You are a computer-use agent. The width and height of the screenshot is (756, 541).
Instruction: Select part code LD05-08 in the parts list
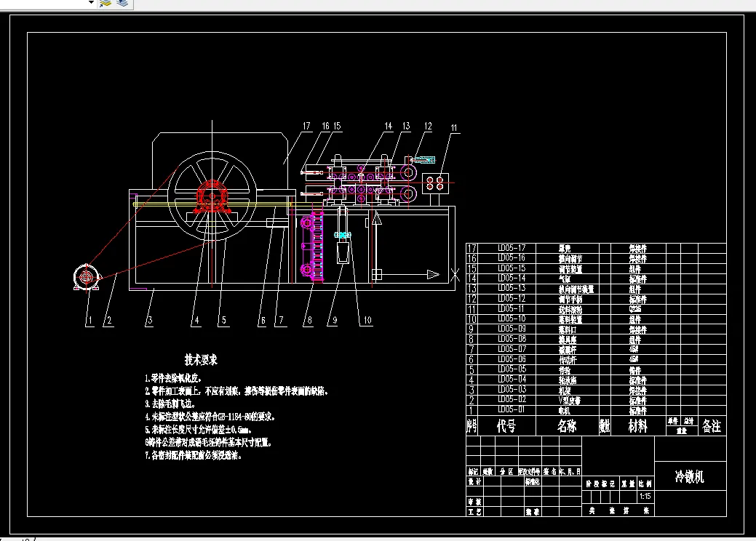coord(512,339)
